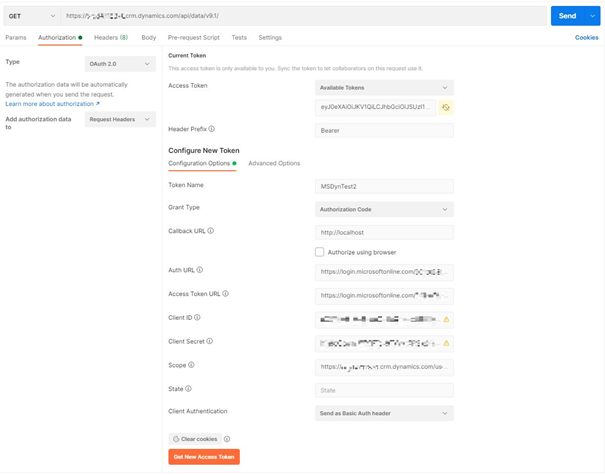Expand the Client Authentication dropdown

(x=384, y=413)
